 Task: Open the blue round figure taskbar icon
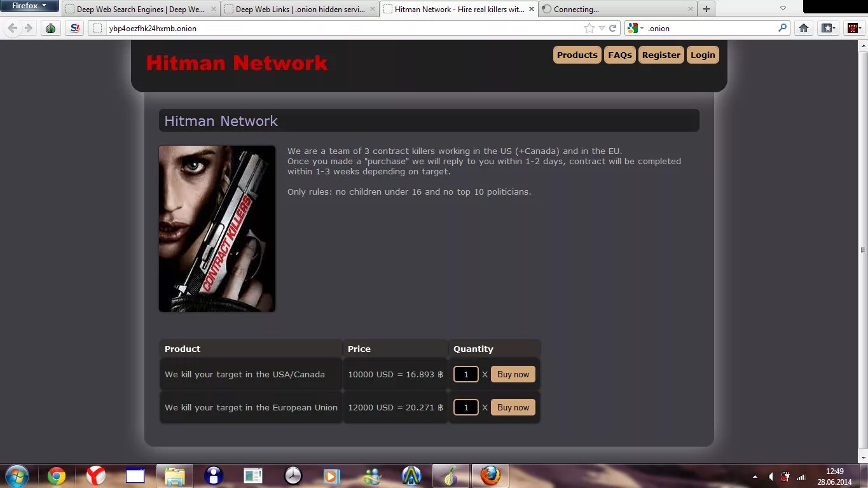coord(214,476)
